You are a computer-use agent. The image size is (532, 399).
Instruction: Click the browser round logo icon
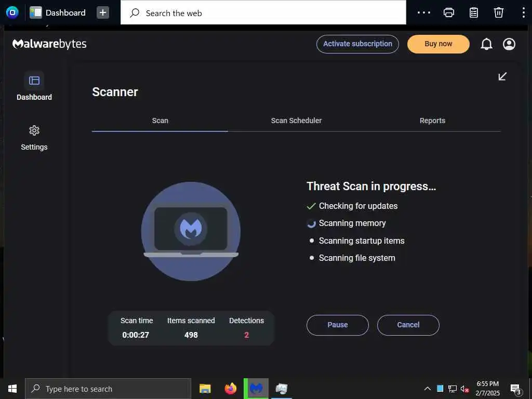click(12, 12)
